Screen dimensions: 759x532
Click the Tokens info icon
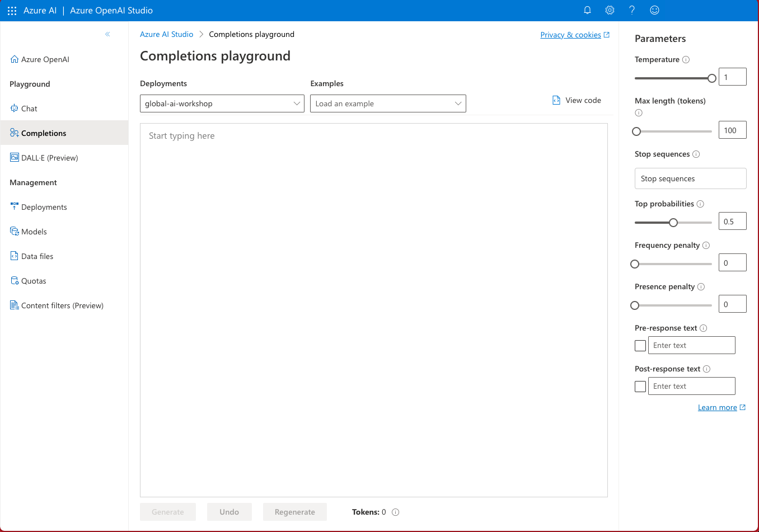(395, 512)
